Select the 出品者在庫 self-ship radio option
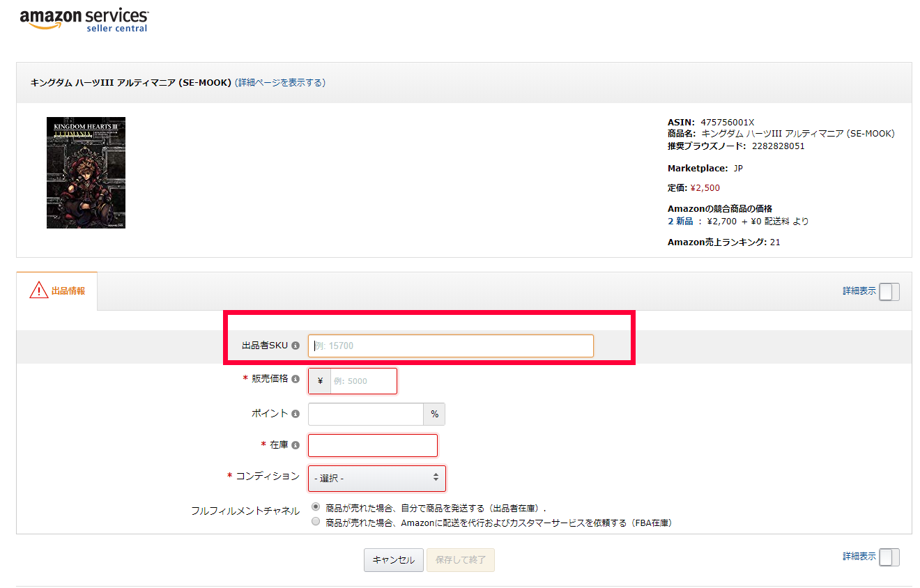Image resolution: width=920 pixels, height=588 pixels. (316, 507)
